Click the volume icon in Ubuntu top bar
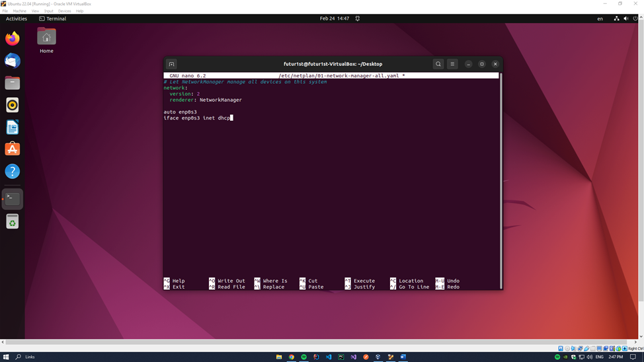 click(626, 18)
